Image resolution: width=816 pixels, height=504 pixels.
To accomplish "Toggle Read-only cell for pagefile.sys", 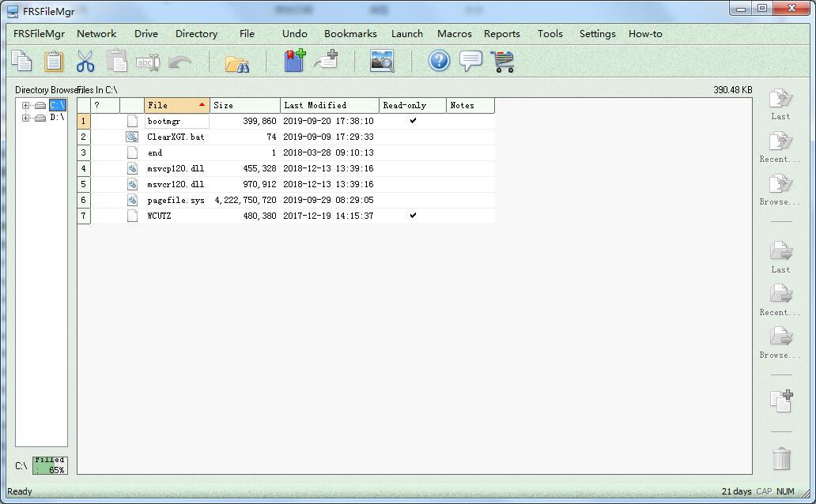I will tap(413, 200).
